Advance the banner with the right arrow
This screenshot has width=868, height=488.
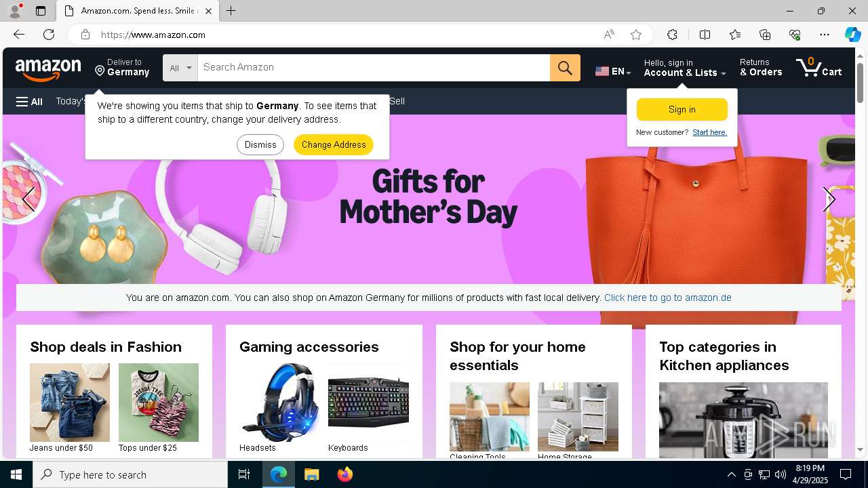(828, 199)
